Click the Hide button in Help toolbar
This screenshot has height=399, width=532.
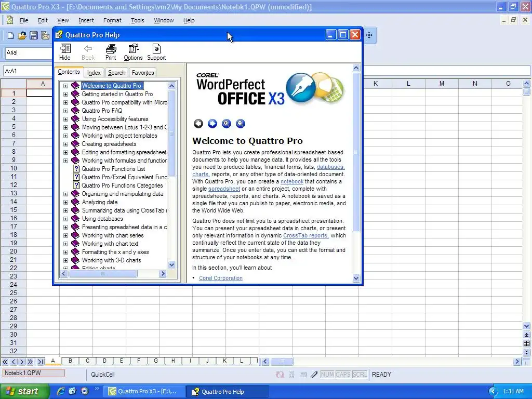pyautogui.click(x=65, y=52)
